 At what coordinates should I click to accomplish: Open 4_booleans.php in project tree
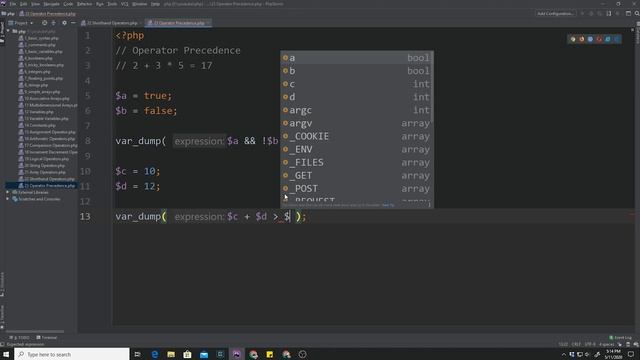36,58
